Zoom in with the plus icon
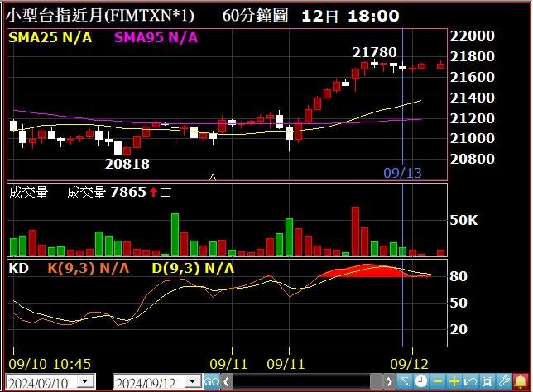Image resolution: width=533 pixels, height=392 pixels. 454,381
